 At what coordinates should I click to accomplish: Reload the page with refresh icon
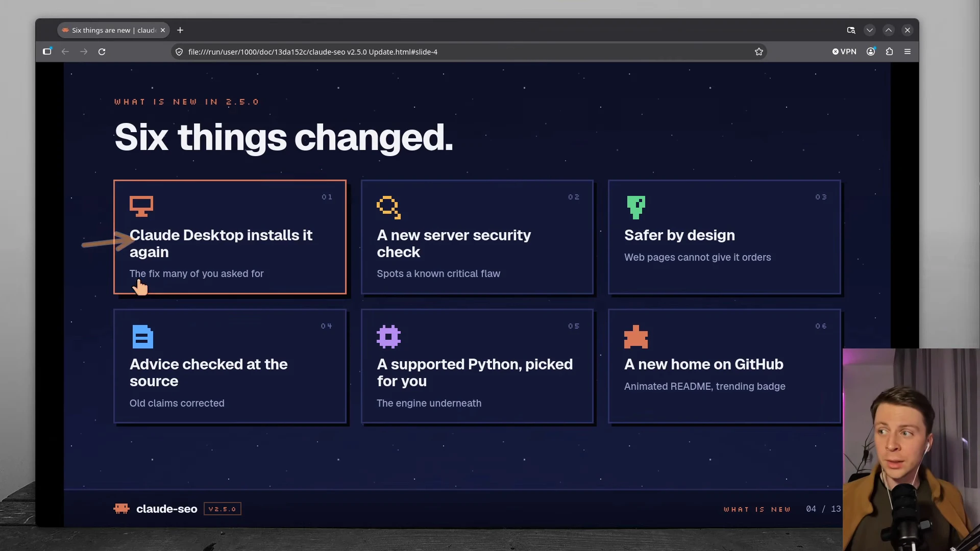(102, 52)
